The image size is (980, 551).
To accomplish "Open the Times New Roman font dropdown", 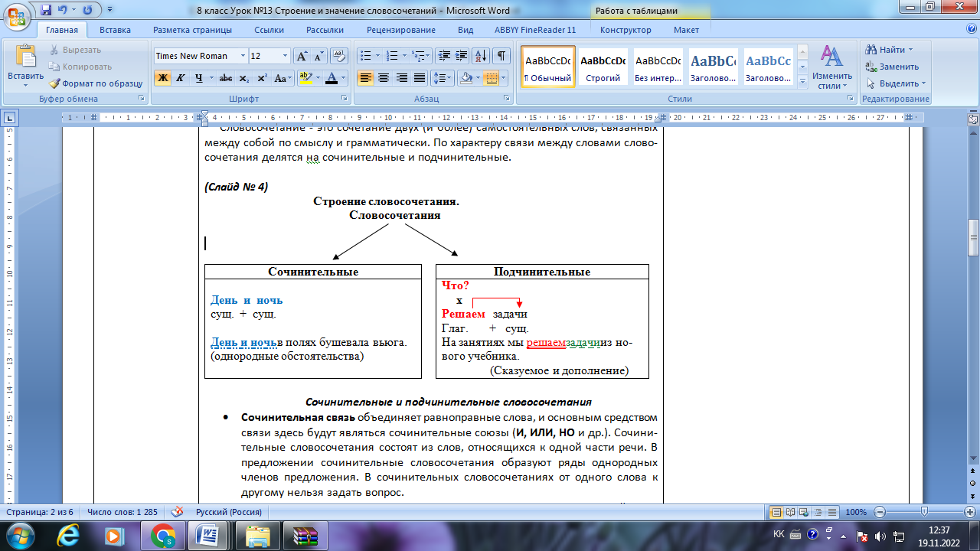I will click(x=243, y=56).
